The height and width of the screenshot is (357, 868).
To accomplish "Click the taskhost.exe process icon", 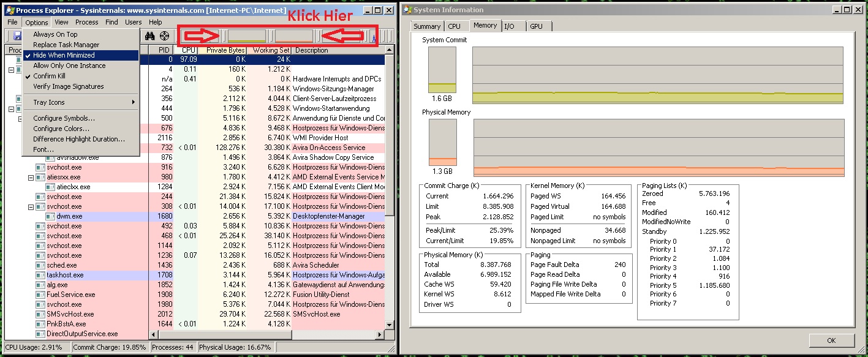I will (40, 275).
